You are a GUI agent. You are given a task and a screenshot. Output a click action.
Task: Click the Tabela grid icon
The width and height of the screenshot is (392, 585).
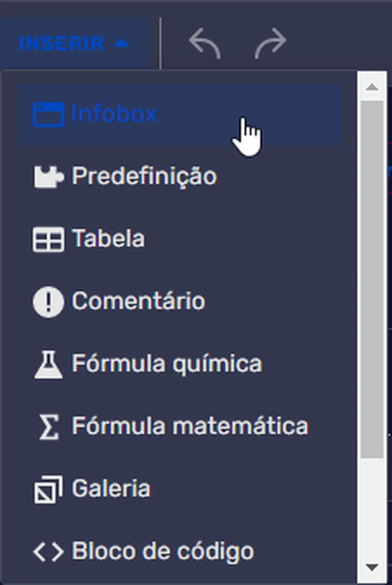coord(48,240)
